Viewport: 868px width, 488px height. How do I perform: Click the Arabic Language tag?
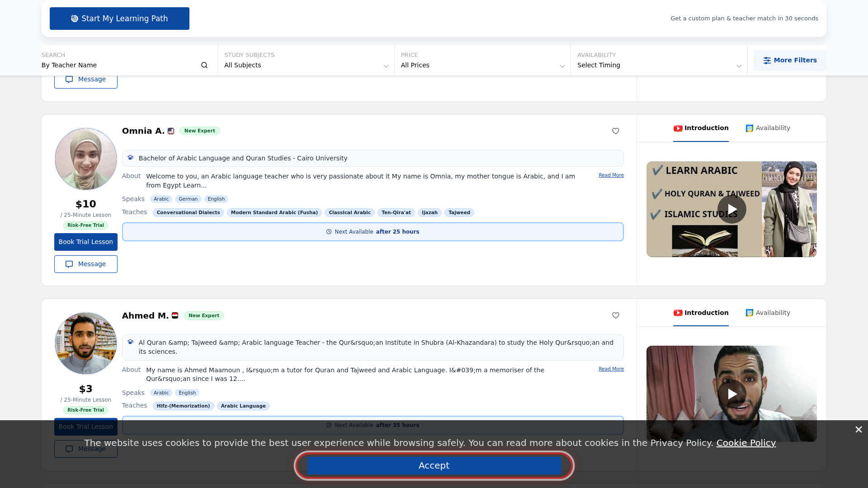[x=243, y=406]
